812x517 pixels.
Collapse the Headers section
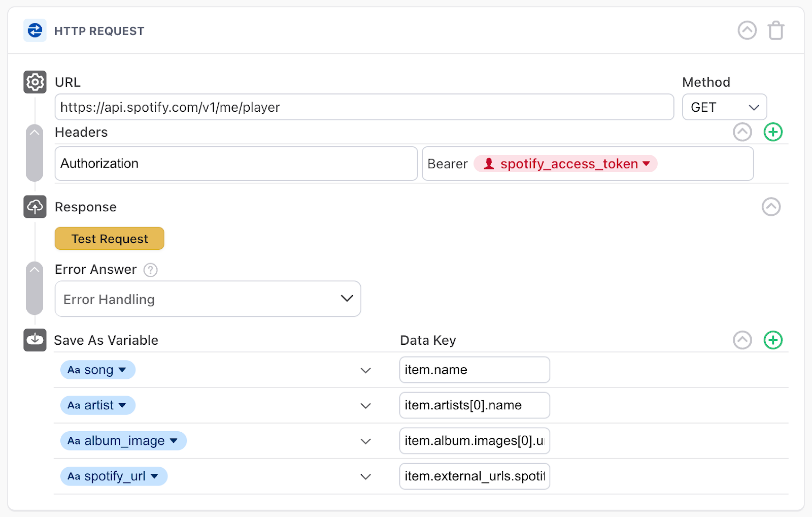click(x=742, y=132)
